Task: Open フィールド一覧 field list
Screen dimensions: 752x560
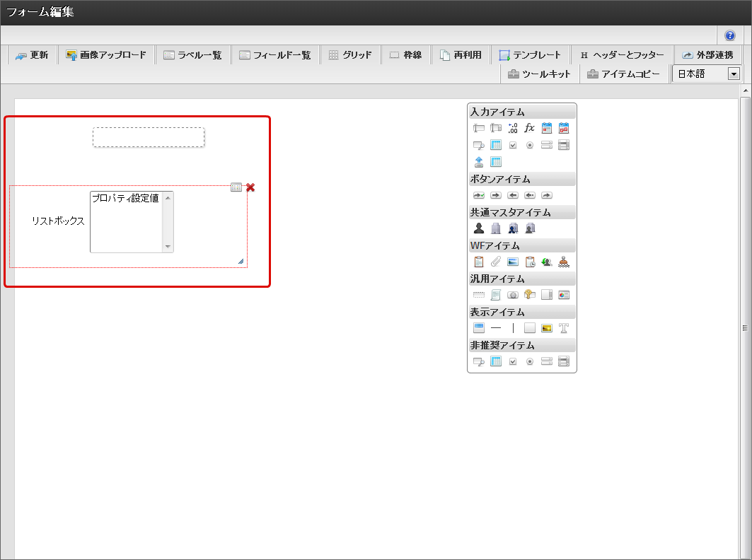Action: [275, 54]
